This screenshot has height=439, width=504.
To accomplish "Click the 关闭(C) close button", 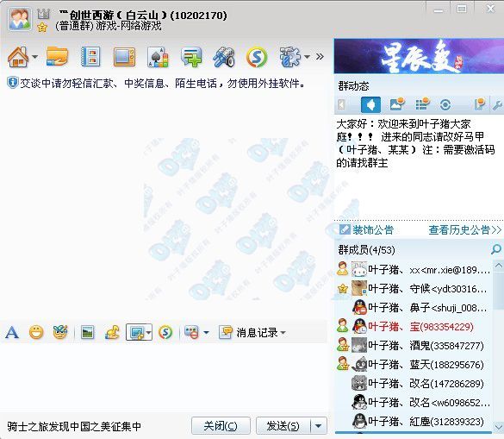I will [x=221, y=426].
